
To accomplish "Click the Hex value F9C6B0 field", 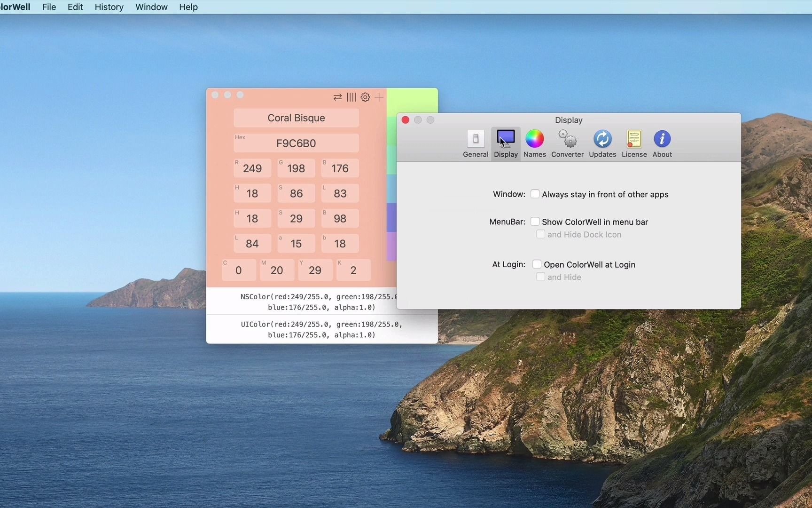I will coord(296,143).
